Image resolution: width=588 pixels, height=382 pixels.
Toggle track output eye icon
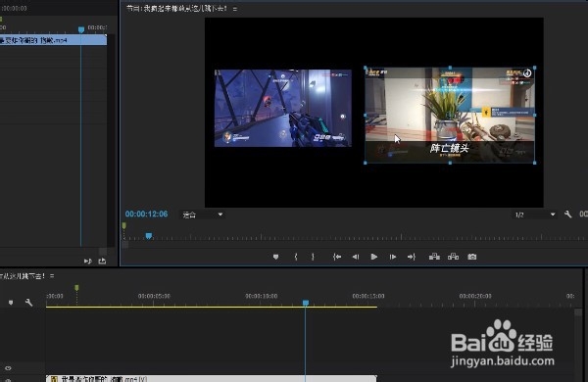tap(8, 368)
